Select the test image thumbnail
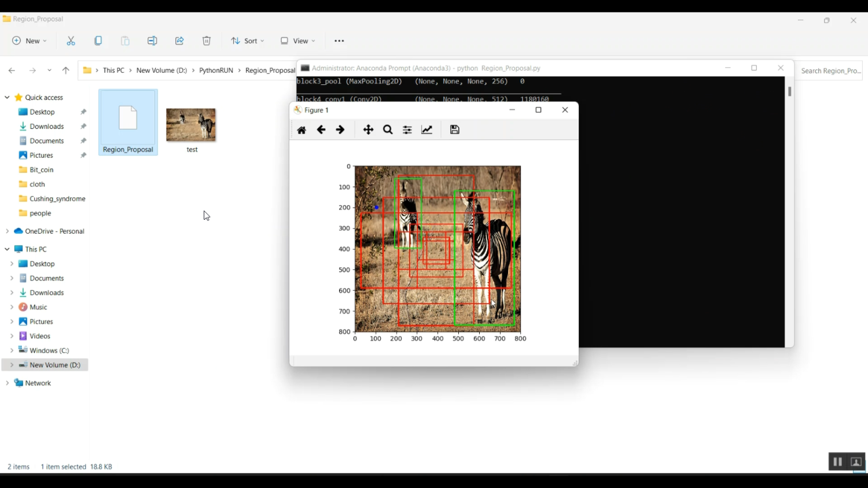The image size is (868, 488). tap(192, 125)
